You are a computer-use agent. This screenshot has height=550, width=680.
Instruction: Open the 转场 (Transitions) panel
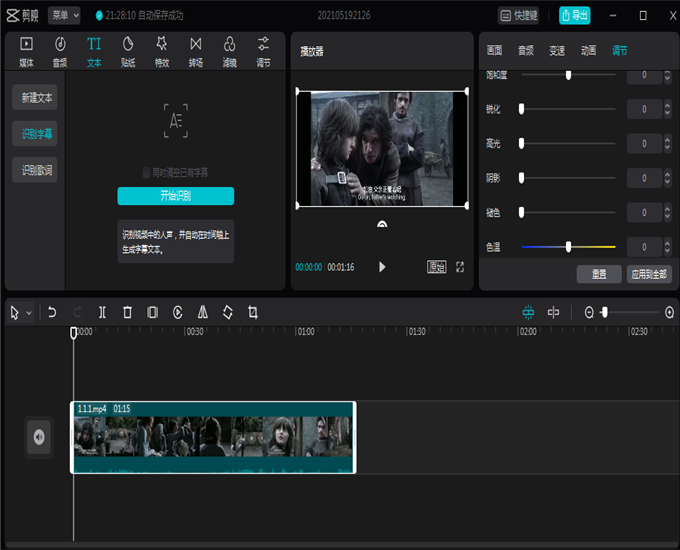[196, 50]
